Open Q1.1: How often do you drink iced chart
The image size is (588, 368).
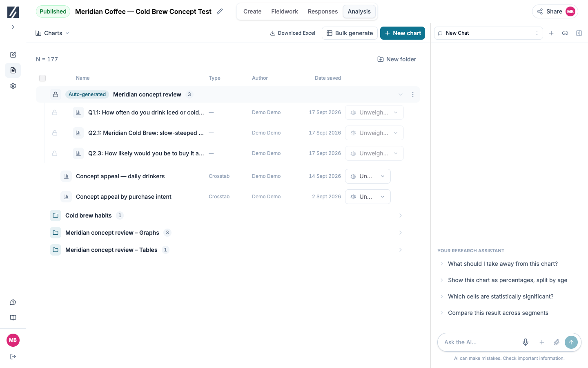146,112
